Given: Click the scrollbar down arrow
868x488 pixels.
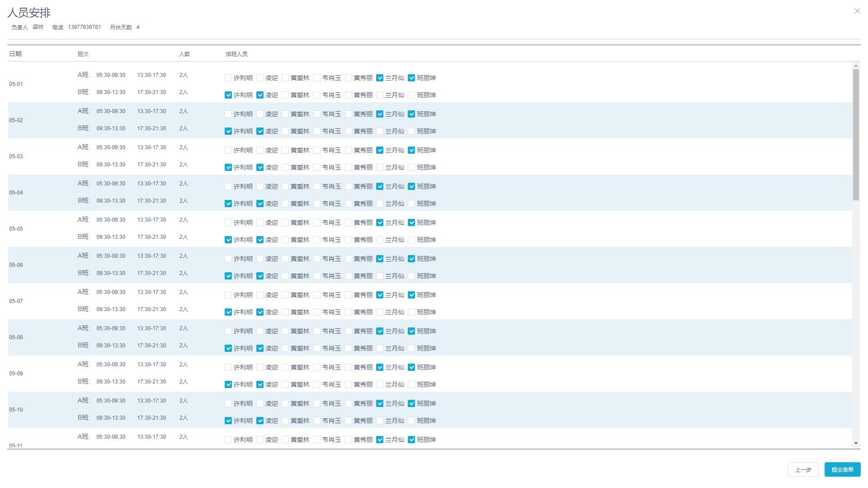Looking at the screenshot, I should pyautogui.click(x=855, y=443).
